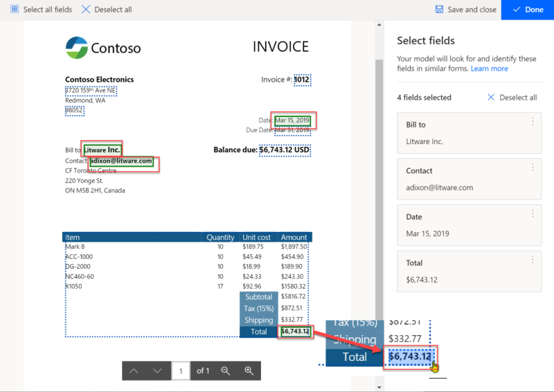Click the document scrollbar down arrow

tap(379, 387)
